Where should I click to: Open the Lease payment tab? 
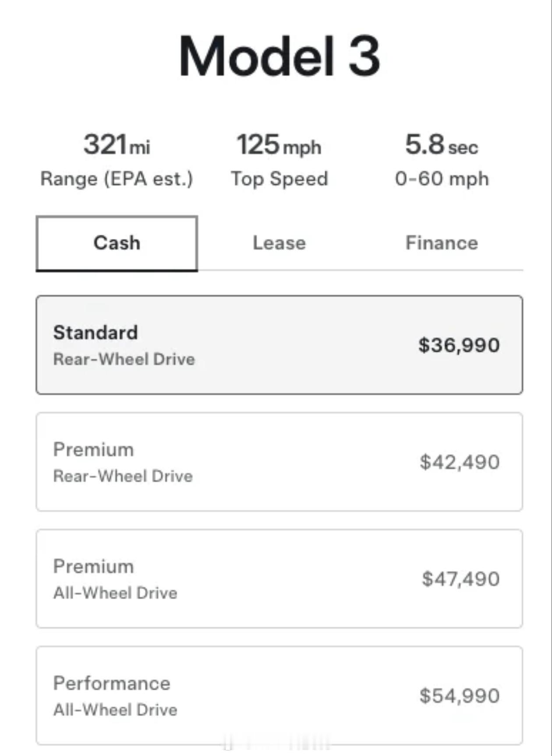(279, 243)
